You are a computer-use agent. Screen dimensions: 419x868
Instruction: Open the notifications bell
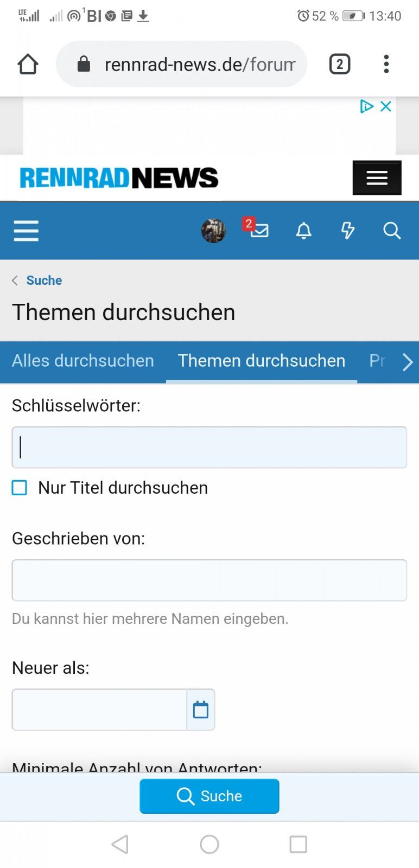tap(303, 231)
